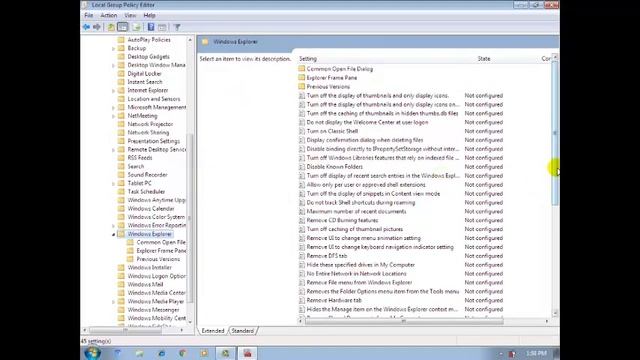Expand the Microsoft Management node arrow
Image resolution: width=640 pixels, height=360 pixels.
[113, 107]
